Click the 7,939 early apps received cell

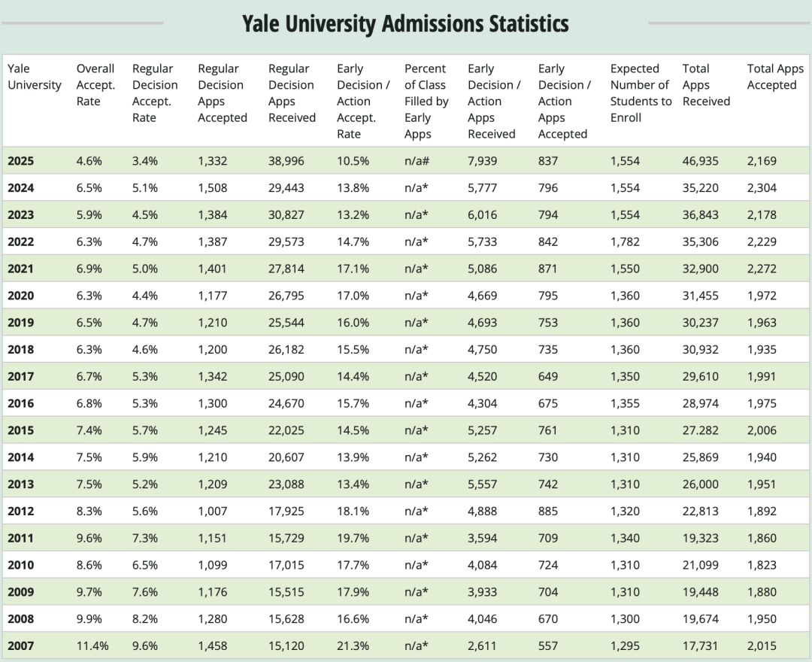482,161
